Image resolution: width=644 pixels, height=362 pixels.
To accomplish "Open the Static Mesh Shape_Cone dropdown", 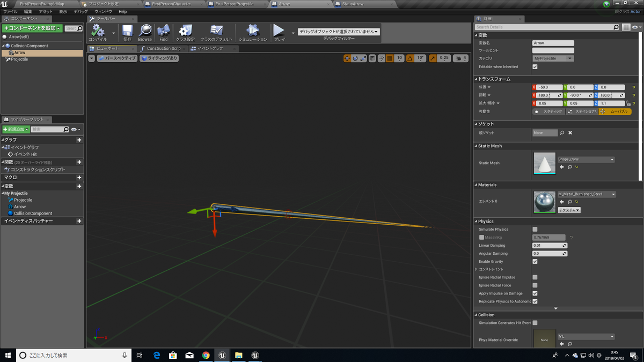I will tap(586, 159).
